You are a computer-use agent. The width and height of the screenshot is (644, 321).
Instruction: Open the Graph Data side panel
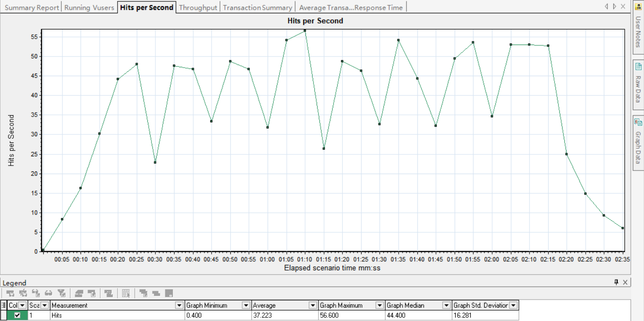coord(638,142)
